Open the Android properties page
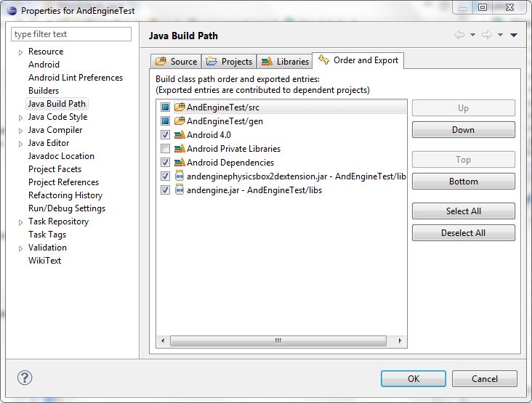Viewport: 532px width, 403px height. (44, 65)
